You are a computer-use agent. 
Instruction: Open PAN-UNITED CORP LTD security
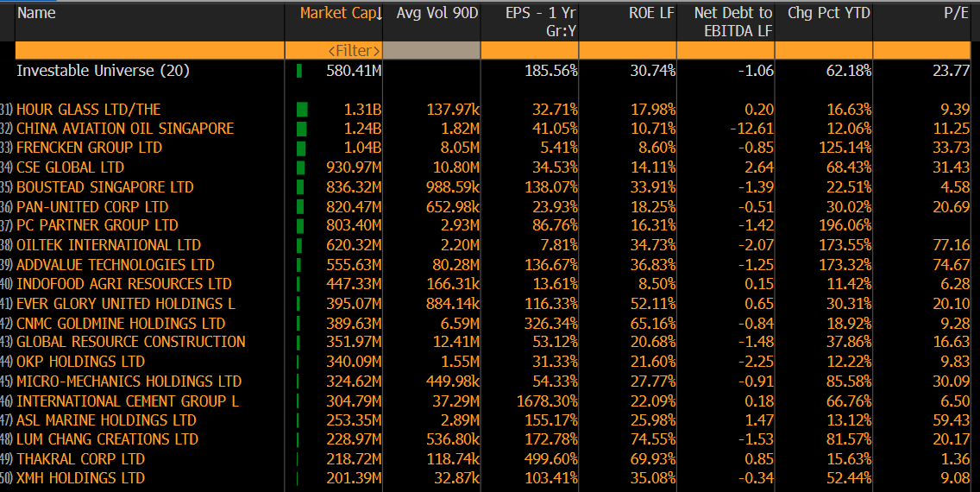[92, 207]
